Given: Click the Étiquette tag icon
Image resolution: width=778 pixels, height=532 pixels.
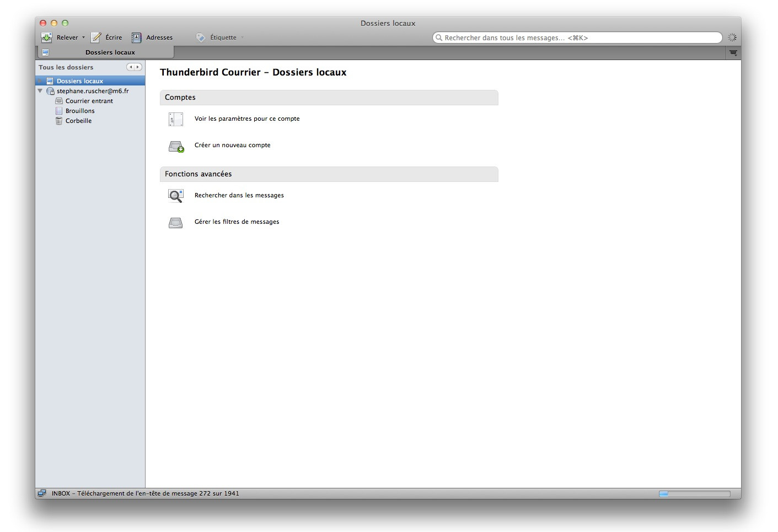Looking at the screenshot, I should (201, 37).
